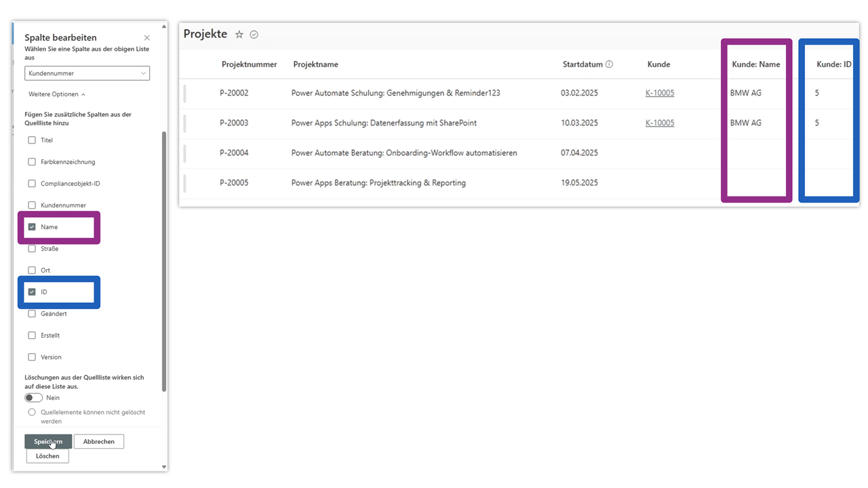The image size is (868, 488).
Task: Open customer link K-10005 for P-20002
Action: (660, 93)
